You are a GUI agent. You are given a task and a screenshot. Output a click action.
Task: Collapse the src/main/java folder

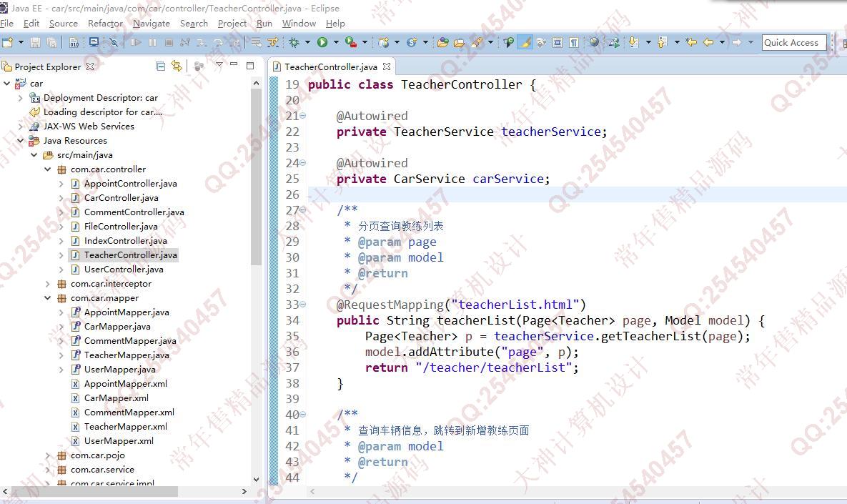[x=34, y=155]
